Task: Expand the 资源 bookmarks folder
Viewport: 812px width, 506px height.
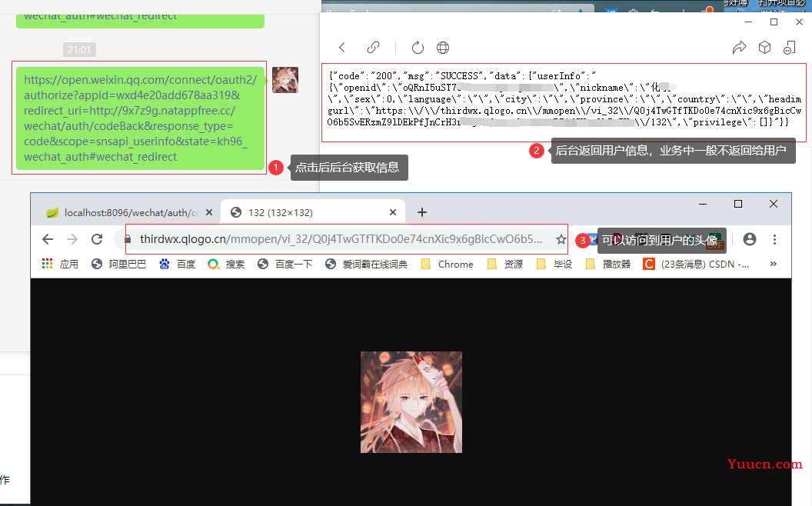Action: coord(505,264)
